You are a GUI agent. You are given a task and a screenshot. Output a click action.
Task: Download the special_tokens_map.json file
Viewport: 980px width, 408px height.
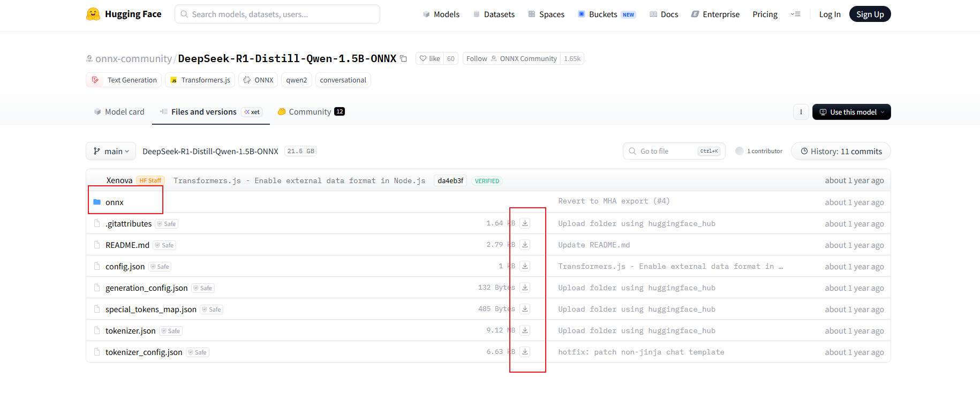click(525, 309)
